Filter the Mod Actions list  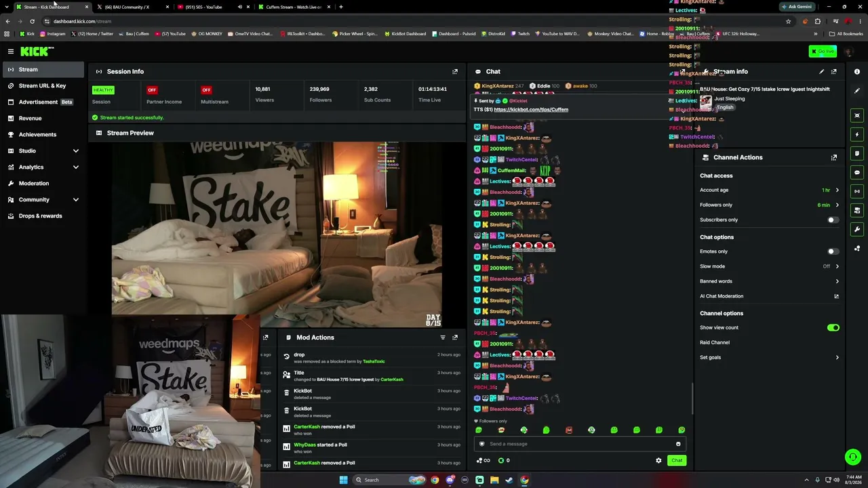[443, 338]
